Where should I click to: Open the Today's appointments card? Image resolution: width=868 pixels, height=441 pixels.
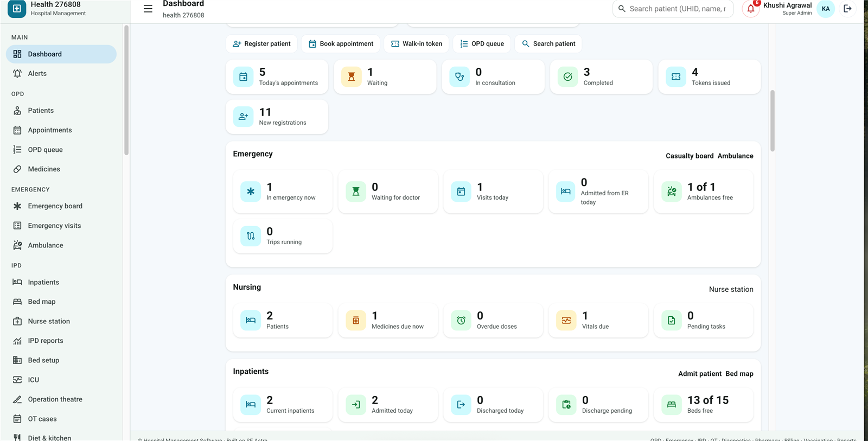(277, 77)
